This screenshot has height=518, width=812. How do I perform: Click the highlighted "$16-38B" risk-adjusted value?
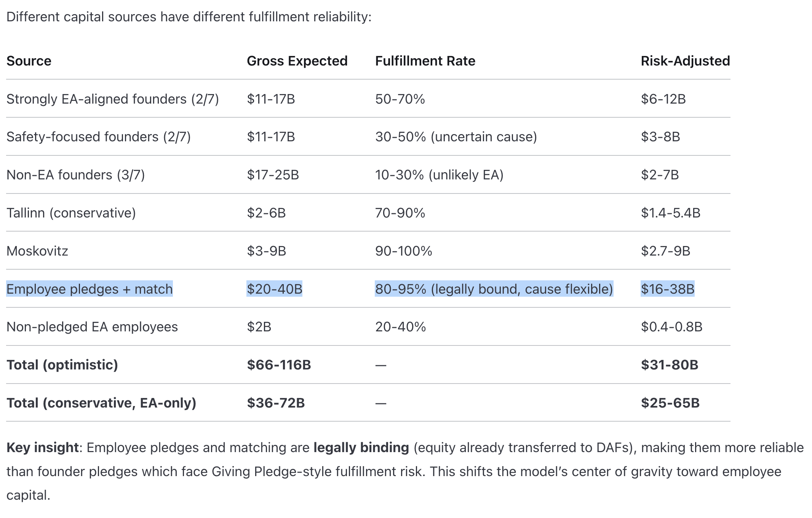pos(667,289)
